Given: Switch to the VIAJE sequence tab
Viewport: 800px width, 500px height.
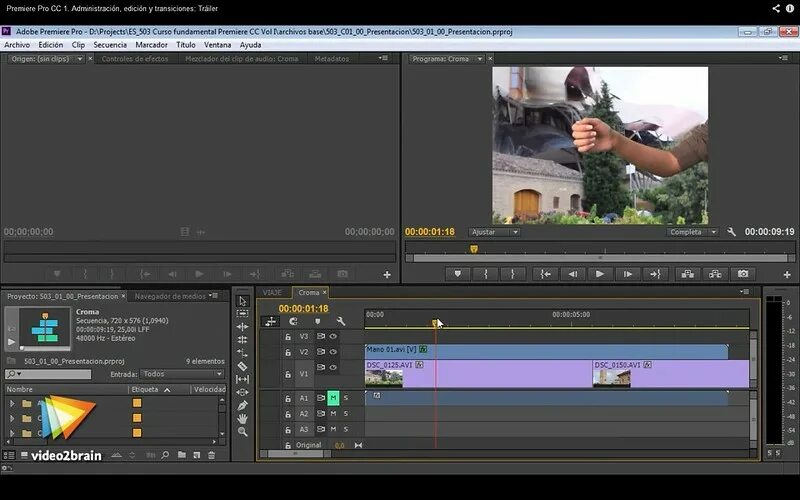Looking at the screenshot, I should [272, 293].
